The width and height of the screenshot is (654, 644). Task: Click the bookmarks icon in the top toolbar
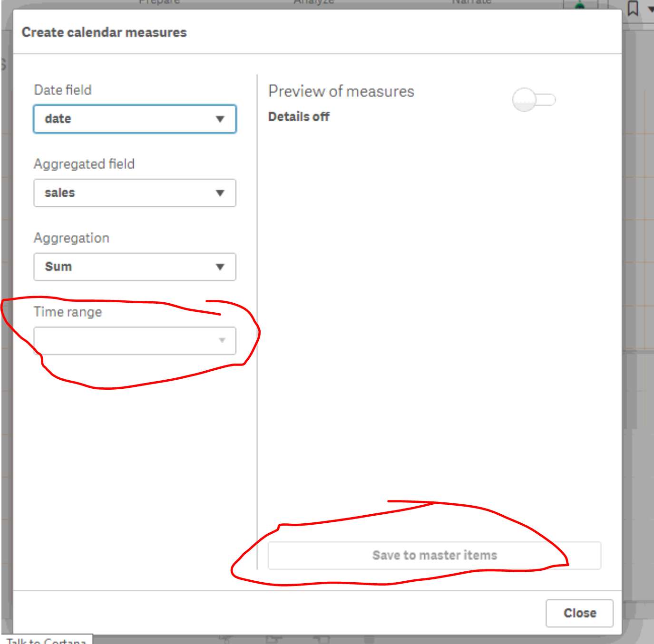pyautogui.click(x=634, y=7)
